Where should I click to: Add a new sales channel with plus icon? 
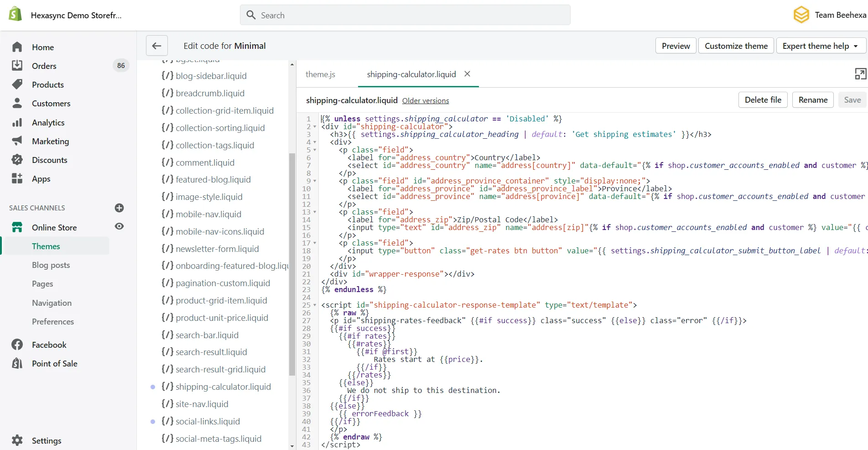pos(120,208)
